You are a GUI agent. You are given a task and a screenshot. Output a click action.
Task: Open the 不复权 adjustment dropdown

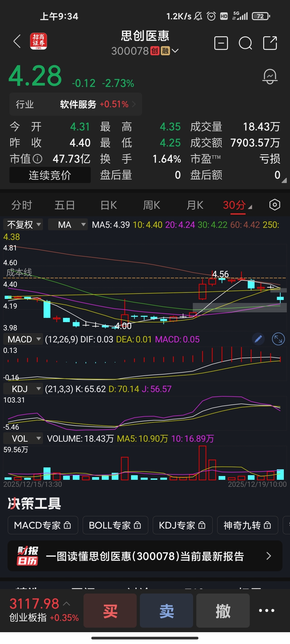click(23, 225)
